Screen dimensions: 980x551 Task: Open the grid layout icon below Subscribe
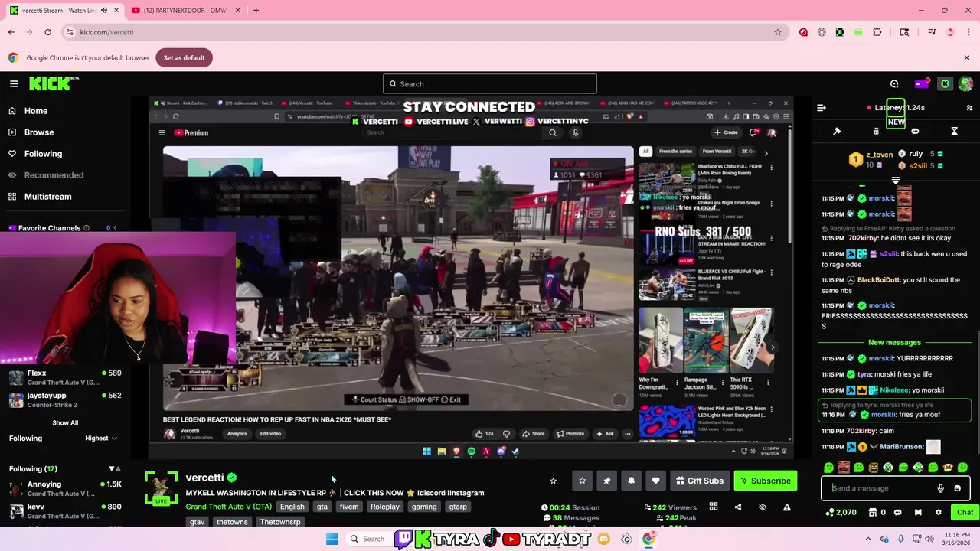pos(714,507)
